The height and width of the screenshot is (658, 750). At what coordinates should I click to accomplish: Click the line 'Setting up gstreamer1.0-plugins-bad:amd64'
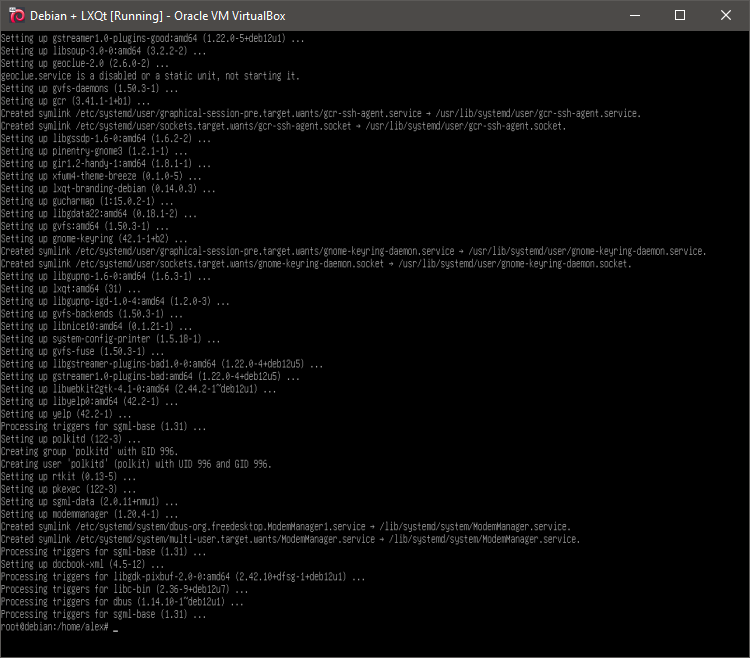coord(150,376)
